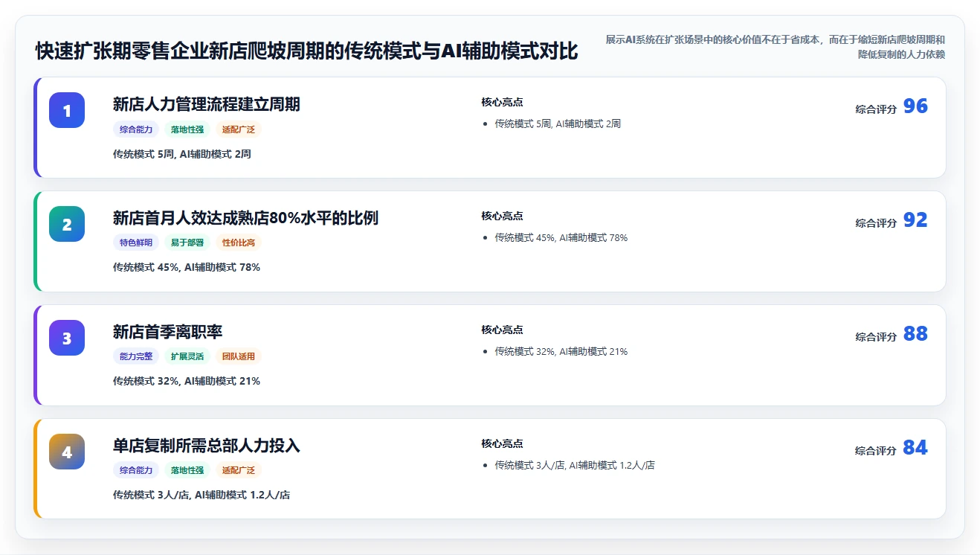Click the number 3 purple badge icon
The height and width of the screenshot is (555, 980).
67,338
